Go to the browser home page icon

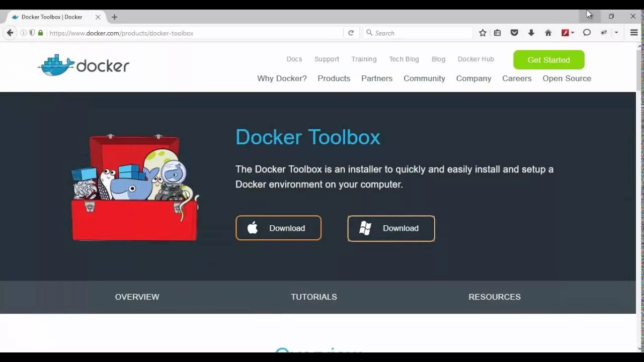click(x=548, y=33)
